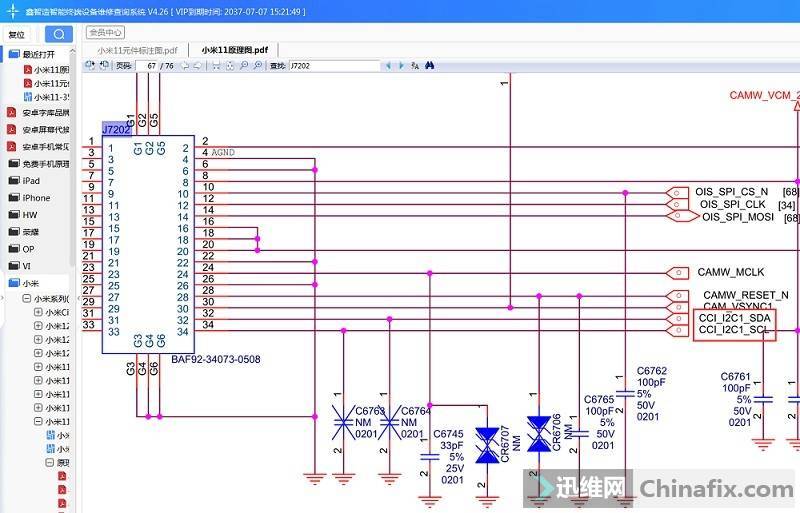Click the search field containing J7202
The height and width of the screenshot is (513, 800).
[x=333, y=65]
